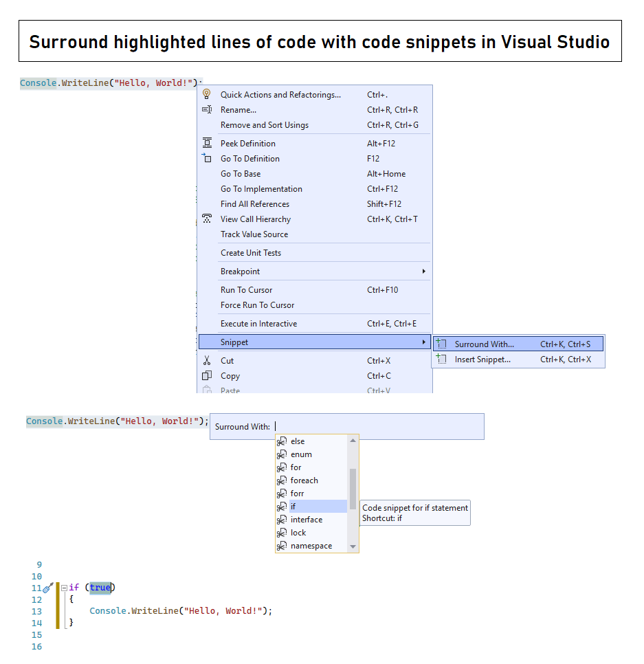Click the Quick Actions lightbulb icon
The image size is (644, 664).
pos(207,94)
